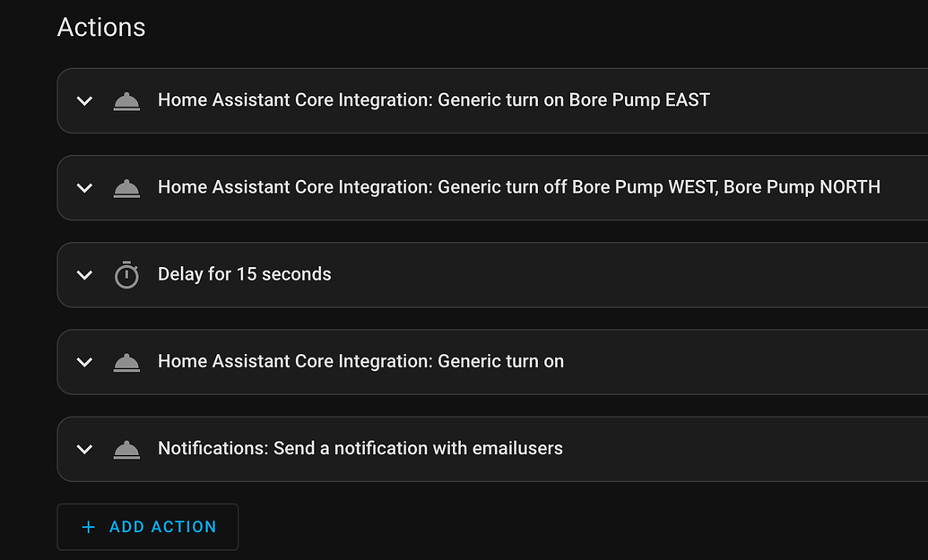Open the Delay for 15 seconds action row
This screenshot has width=928, height=560.
pyautogui.click(x=244, y=275)
